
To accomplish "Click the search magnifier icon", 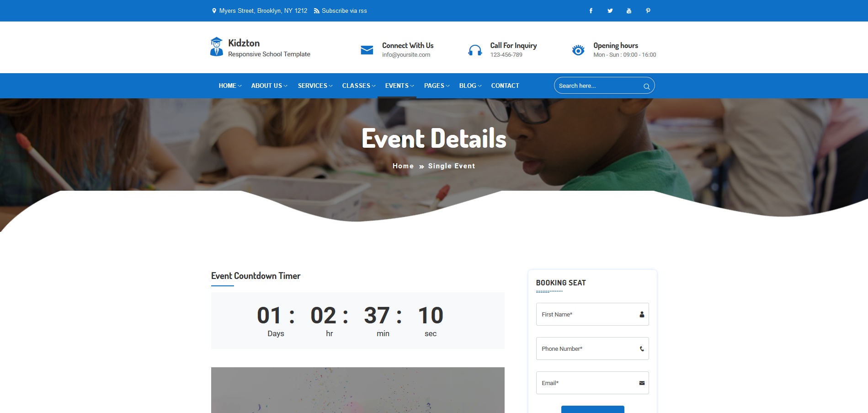I will point(646,86).
